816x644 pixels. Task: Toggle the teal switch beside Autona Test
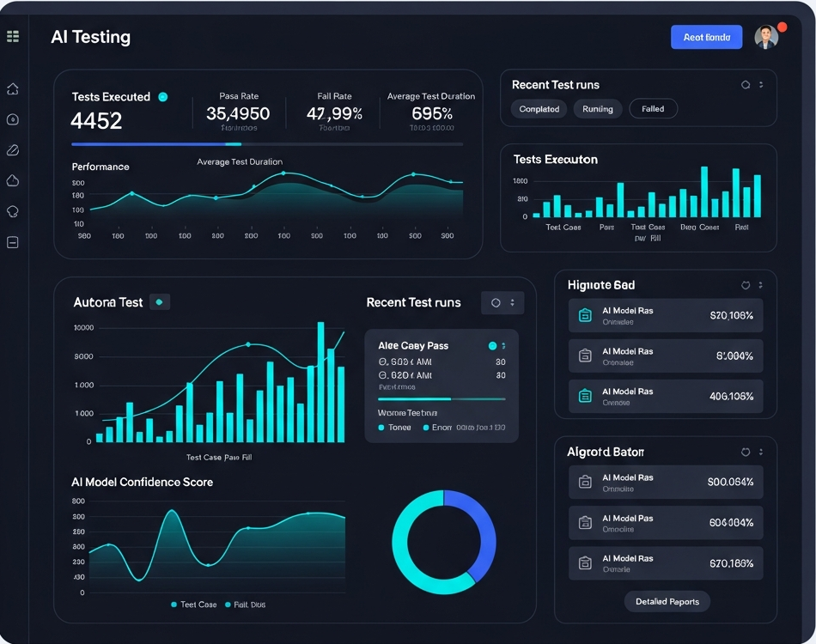click(x=160, y=302)
